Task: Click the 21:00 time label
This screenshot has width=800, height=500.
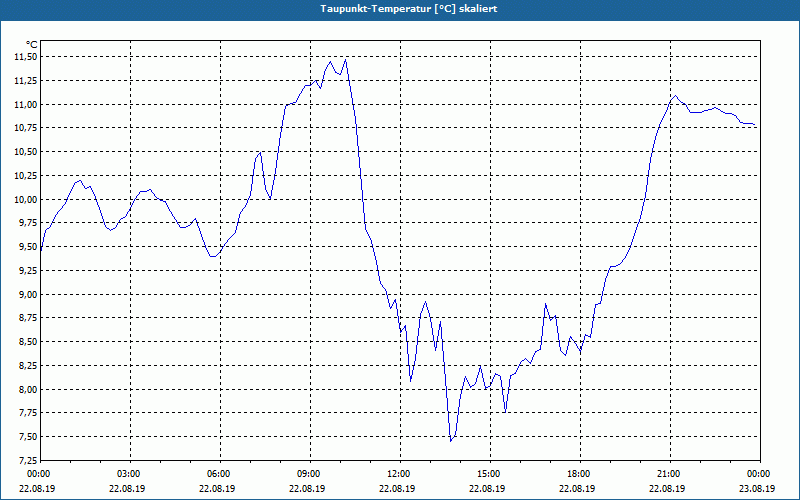Action: pyautogui.click(x=670, y=474)
